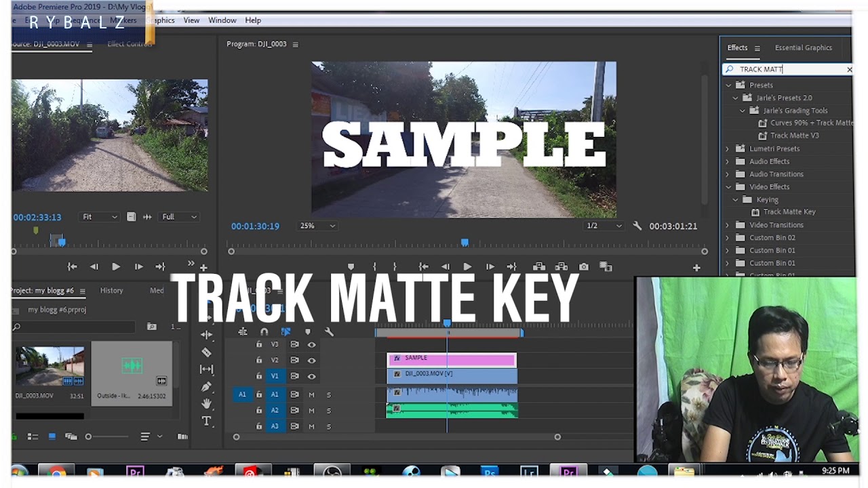Viewport: 868px width, 488px height.
Task: Mute audio track A1
Action: point(312,394)
